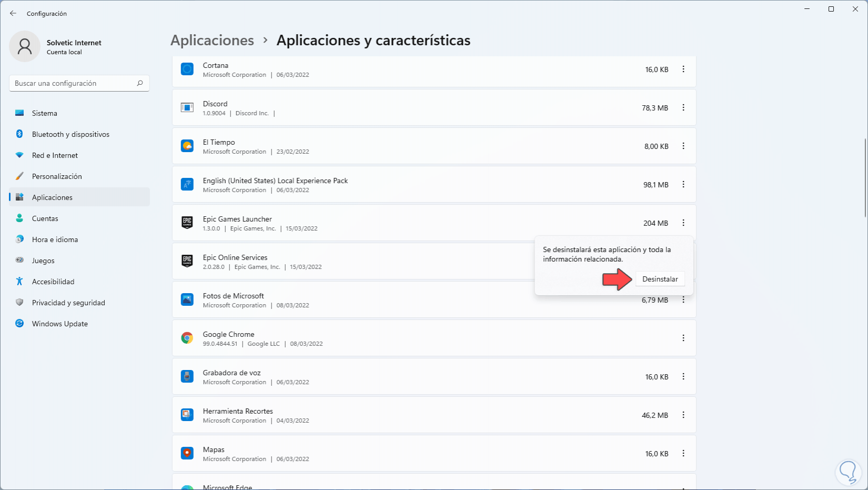Open the Solvetic Internet user avatar
This screenshot has height=490, width=868.
coord(25,46)
